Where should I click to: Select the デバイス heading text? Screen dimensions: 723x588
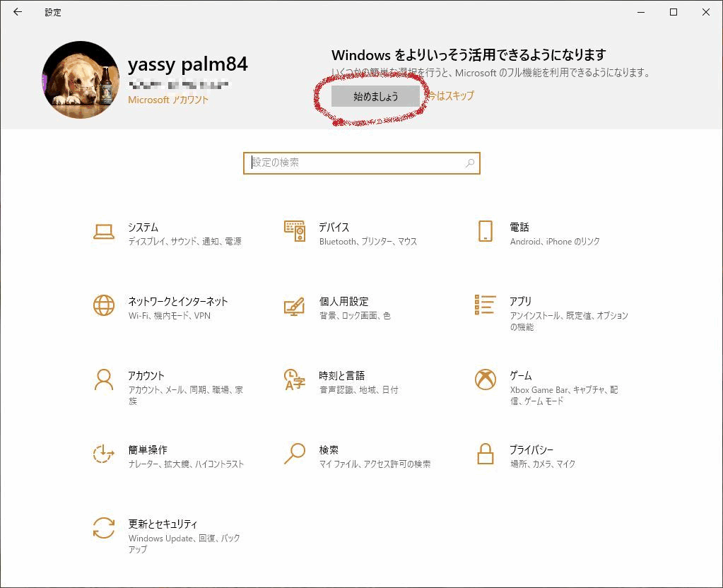coord(334,228)
